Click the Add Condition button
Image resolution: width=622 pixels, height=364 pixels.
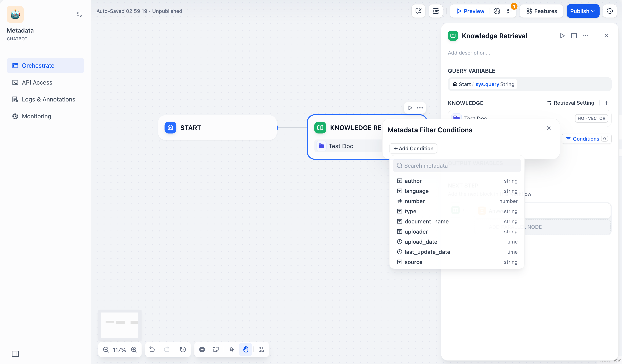pos(413,148)
